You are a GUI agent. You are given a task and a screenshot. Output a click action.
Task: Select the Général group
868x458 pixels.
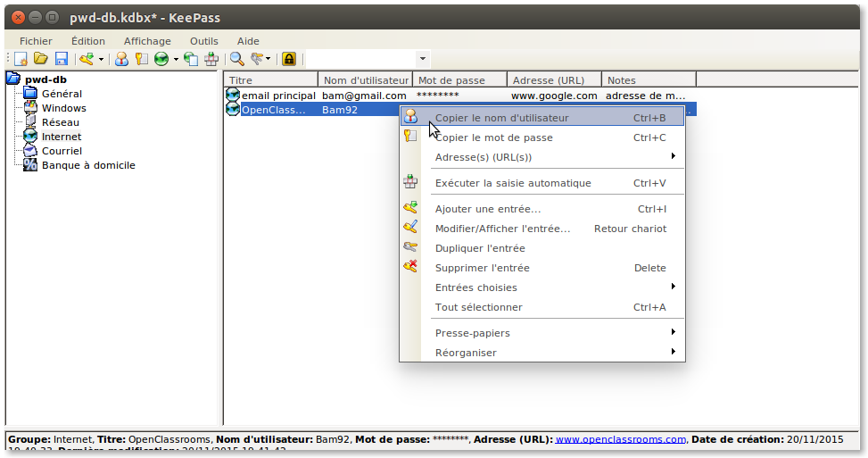[x=62, y=94]
